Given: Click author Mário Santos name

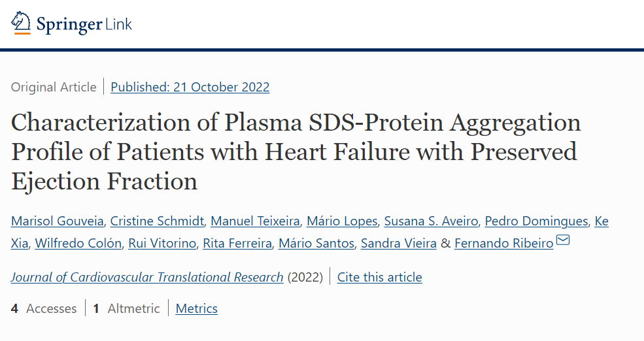Looking at the screenshot, I should click(316, 243).
